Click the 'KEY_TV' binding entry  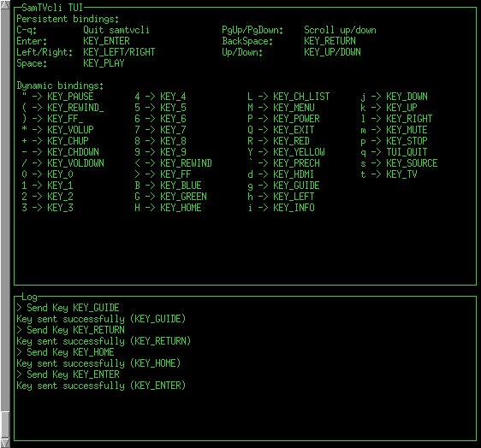point(401,174)
